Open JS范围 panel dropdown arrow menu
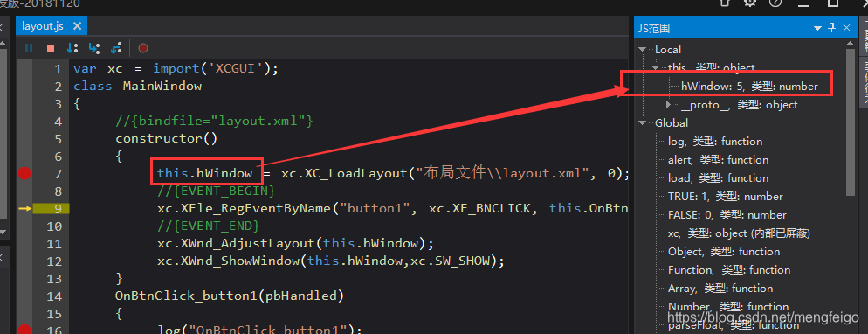The image size is (868, 334). coord(817,28)
